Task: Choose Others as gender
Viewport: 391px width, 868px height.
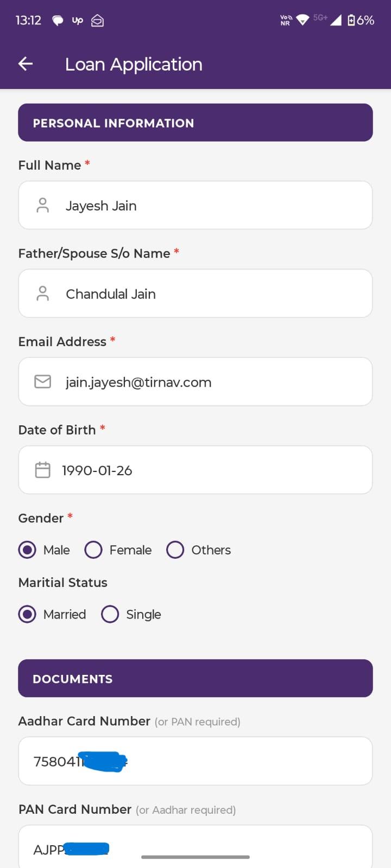Action: tap(175, 550)
